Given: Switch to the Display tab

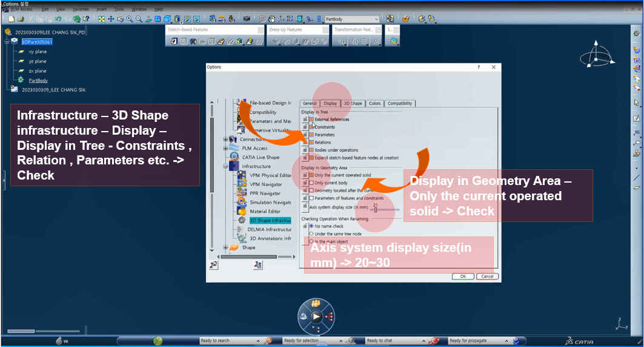Looking at the screenshot, I should 330,103.
